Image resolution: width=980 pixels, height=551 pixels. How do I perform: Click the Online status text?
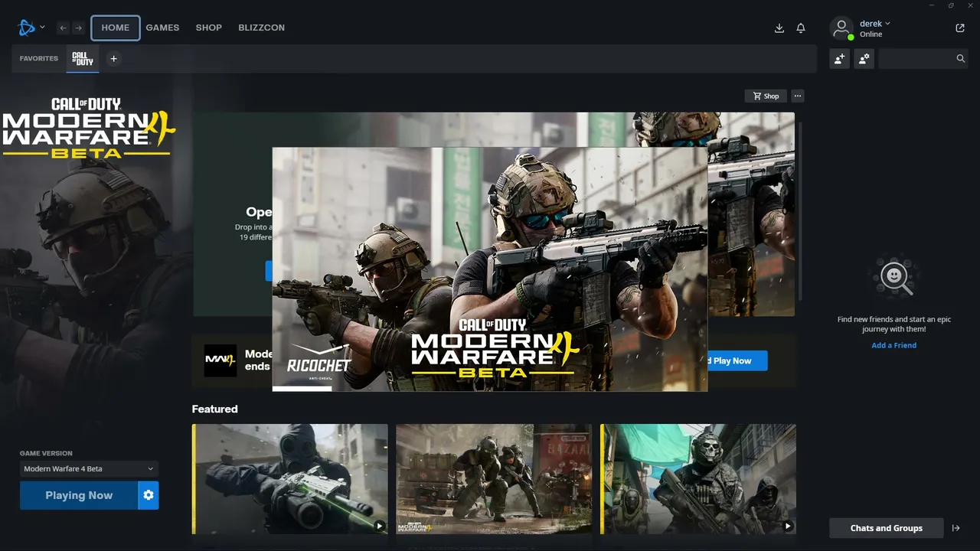click(x=871, y=34)
